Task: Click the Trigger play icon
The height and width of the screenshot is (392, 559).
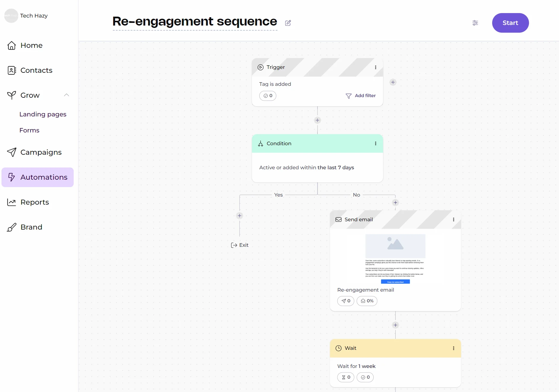Action: (x=260, y=67)
